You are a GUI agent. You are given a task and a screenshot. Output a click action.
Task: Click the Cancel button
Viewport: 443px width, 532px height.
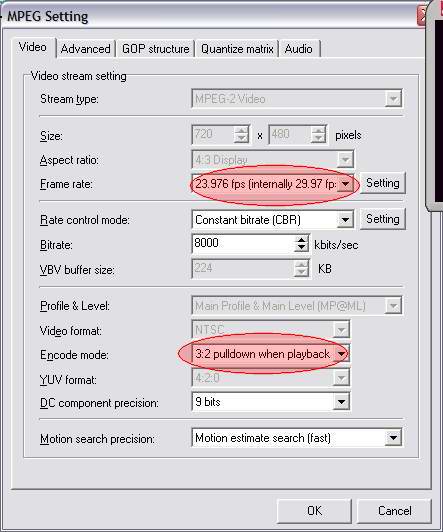[x=394, y=511]
